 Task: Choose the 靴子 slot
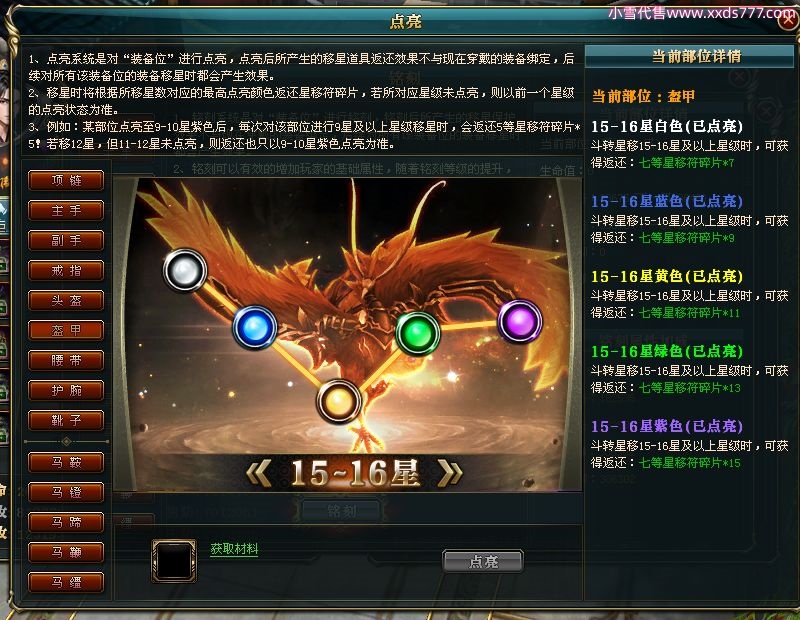[66, 420]
